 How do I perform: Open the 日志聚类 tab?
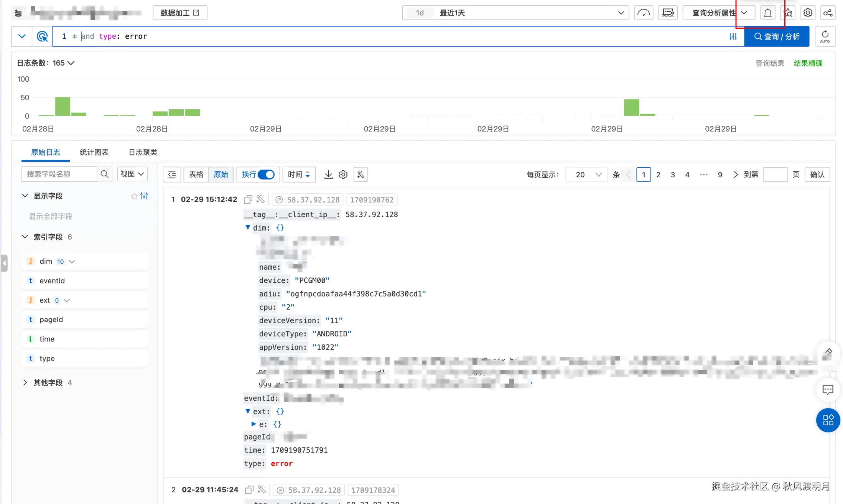(143, 152)
